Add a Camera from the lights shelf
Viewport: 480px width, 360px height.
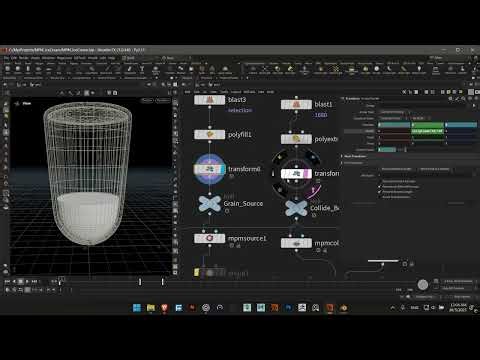click(253, 70)
